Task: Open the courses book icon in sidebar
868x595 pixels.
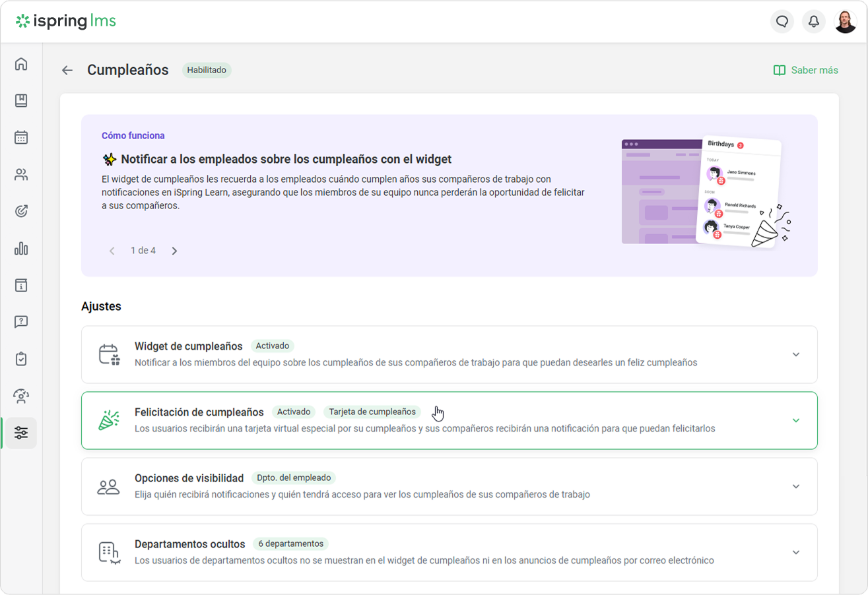Action: (x=21, y=101)
